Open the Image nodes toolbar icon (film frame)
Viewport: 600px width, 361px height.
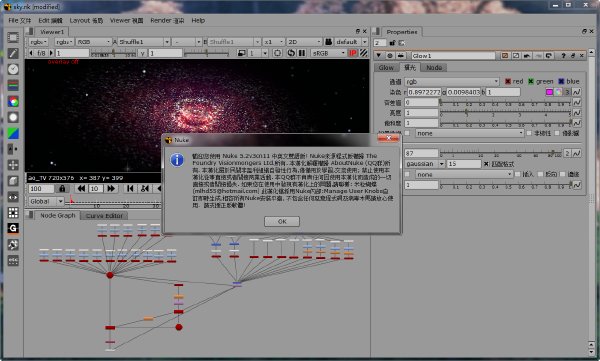tap(13, 37)
